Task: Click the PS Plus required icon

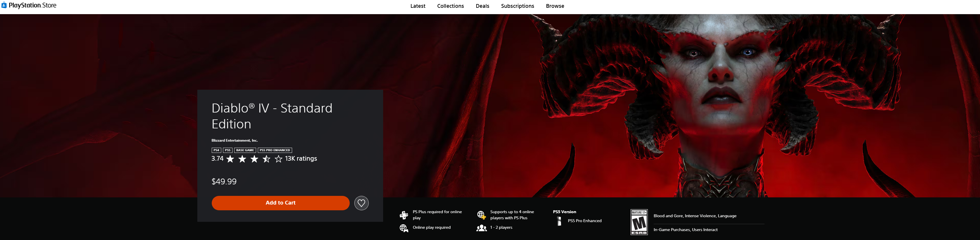Action: 404,215
